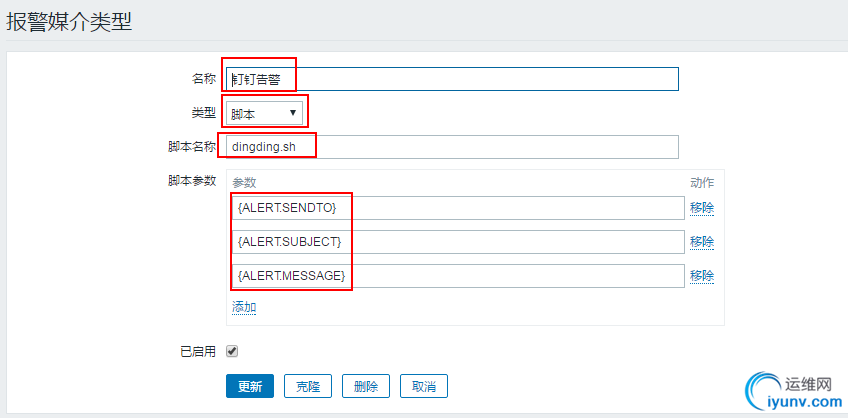Click the 动作 column header
The height and width of the screenshot is (418, 848).
tap(702, 183)
